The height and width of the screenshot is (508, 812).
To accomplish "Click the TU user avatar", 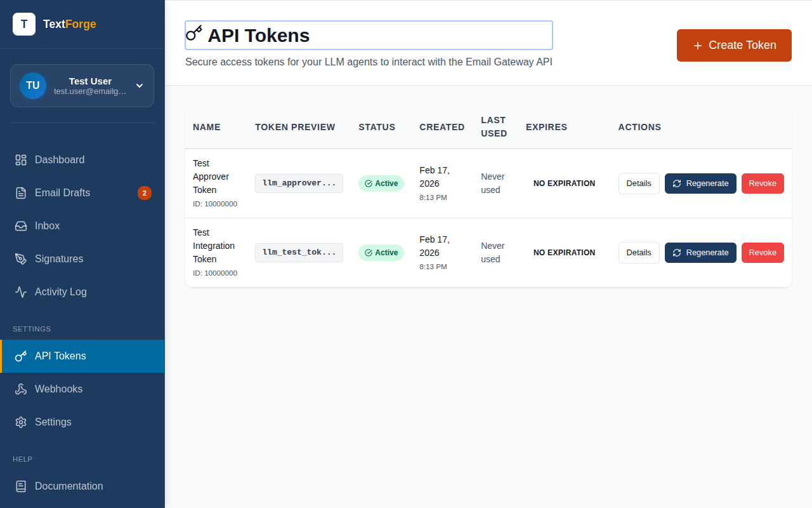I will [x=33, y=86].
